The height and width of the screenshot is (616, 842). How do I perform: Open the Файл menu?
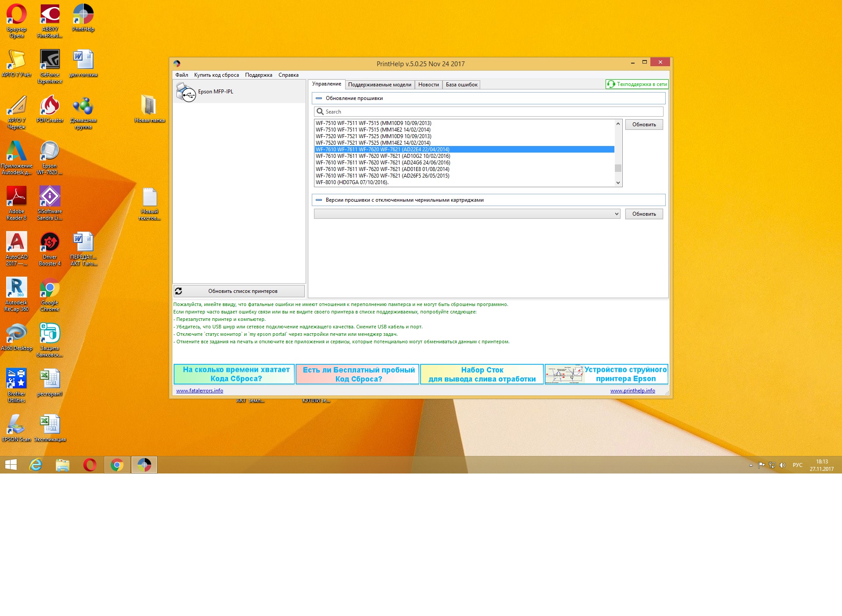[x=182, y=75]
